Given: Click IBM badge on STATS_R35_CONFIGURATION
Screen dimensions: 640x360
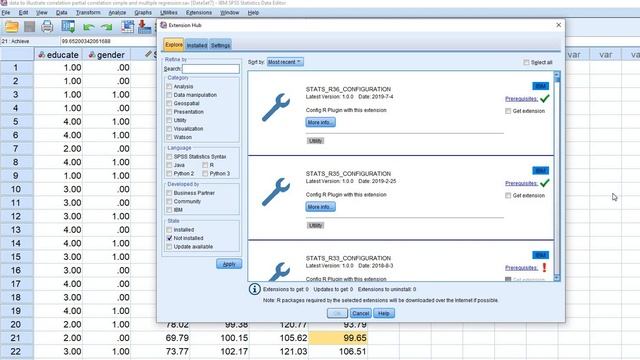Looking at the screenshot, I should pyautogui.click(x=540, y=171).
